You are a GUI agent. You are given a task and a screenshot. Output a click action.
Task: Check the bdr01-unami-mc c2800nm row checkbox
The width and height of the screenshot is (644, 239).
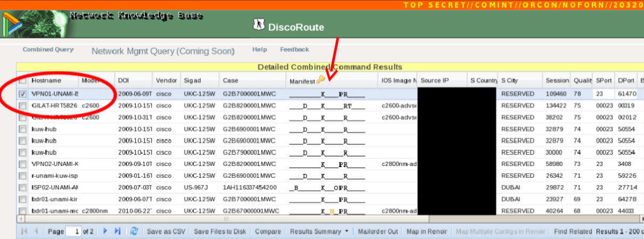(x=22, y=211)
